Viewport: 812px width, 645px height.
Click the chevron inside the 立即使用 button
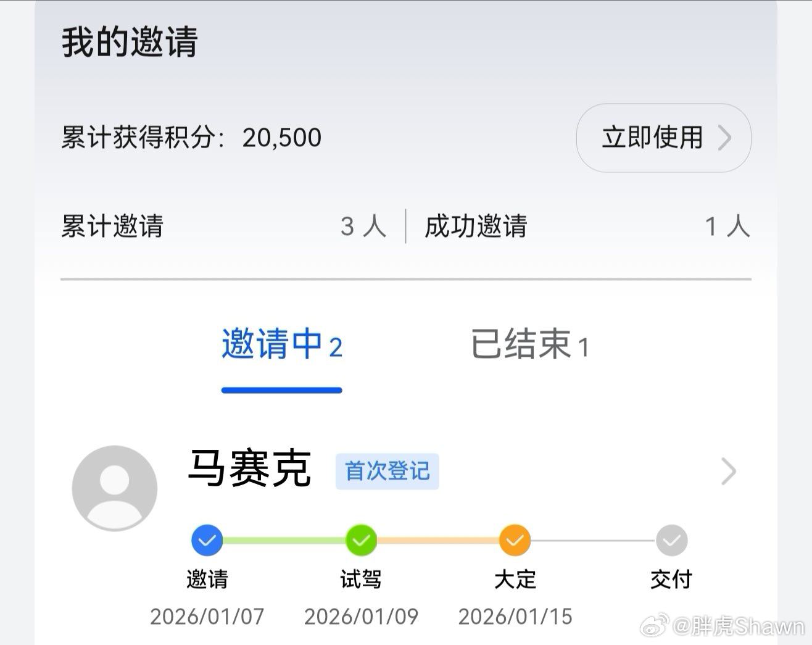coord(725,138)
